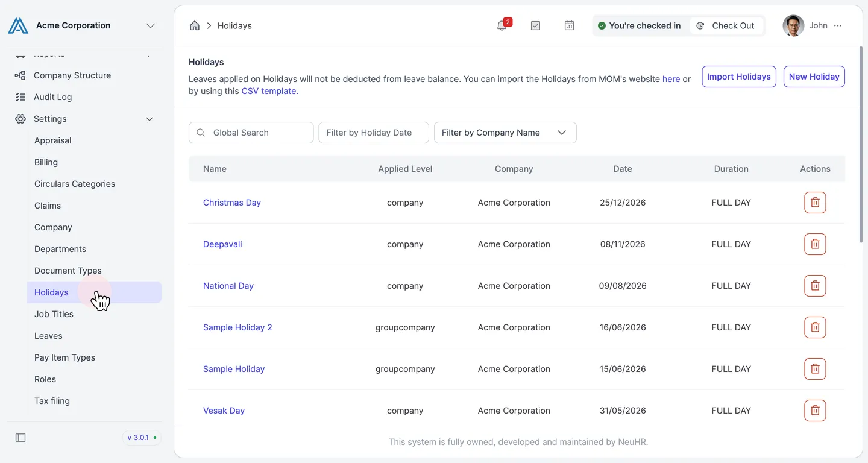Click the v 3.0.1 version badge
Viewport: 868px width, 463px height.
tap(142, 438)
